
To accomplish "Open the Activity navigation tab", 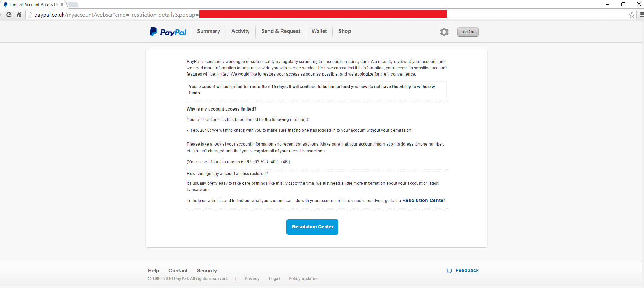I will tap(240, 31).
